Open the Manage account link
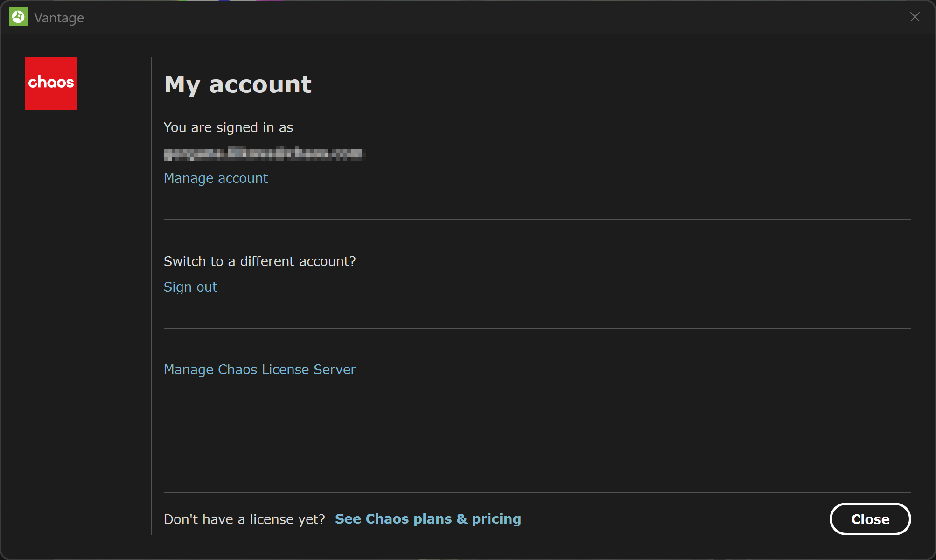Viewport: 936px width, 560px height. 216,178
